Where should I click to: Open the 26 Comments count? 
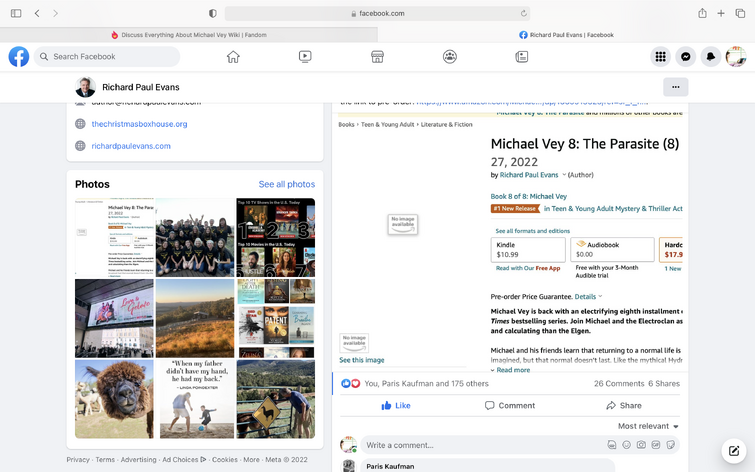(x=619, y=384)
